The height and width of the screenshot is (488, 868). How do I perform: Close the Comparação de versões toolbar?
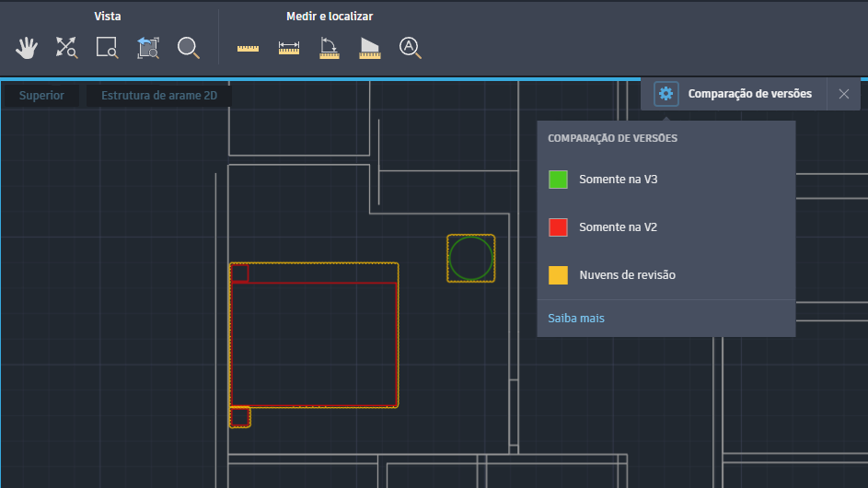coord(844,94)
